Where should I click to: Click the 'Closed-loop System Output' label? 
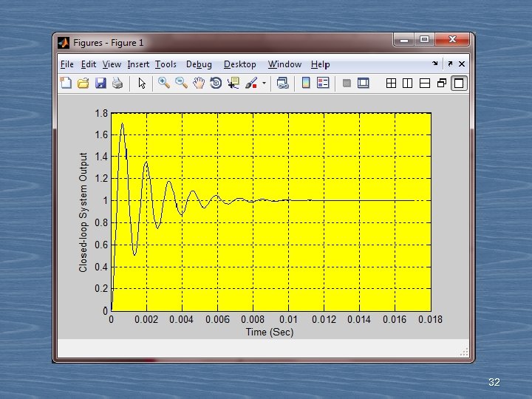click(83, 212)
